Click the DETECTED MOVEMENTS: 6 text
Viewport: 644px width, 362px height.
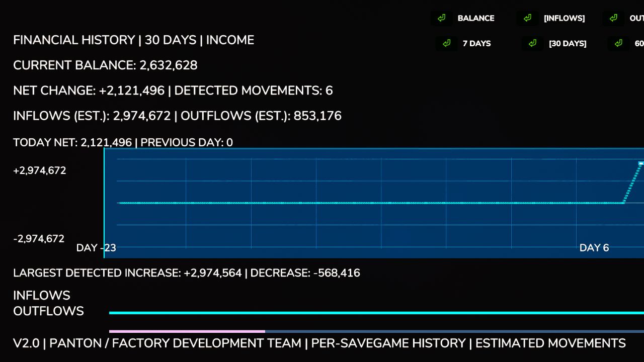click(x=254, y=90)
